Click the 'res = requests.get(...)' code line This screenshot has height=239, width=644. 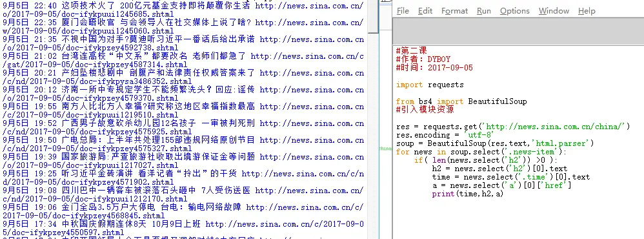(x=513, y=127)
